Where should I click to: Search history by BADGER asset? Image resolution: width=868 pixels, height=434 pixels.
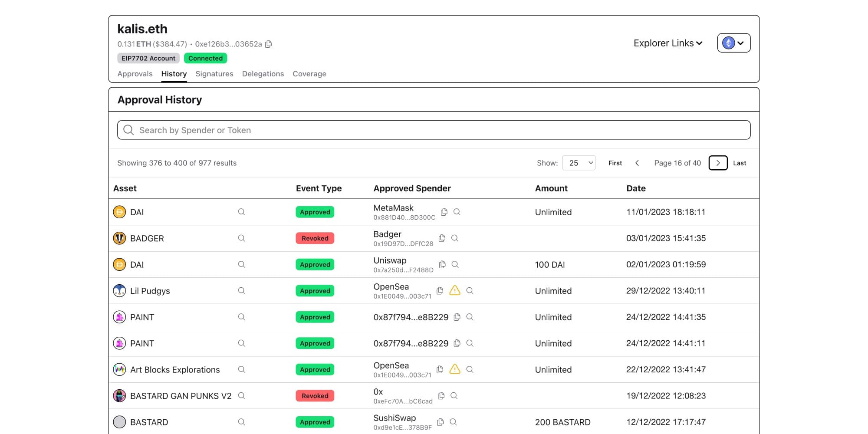[241, 238]
